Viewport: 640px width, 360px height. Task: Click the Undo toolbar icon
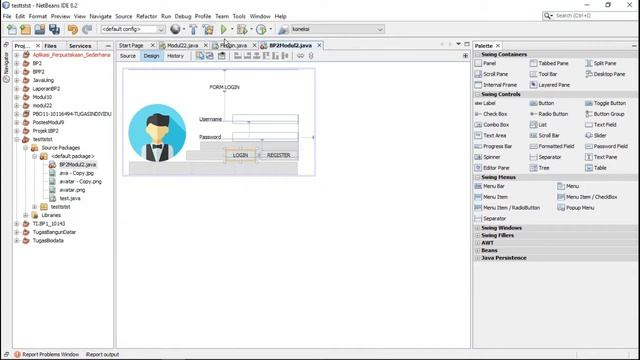(x=73, y=29)
